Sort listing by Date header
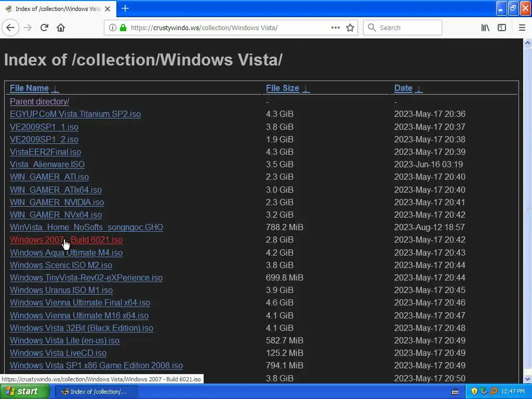 point(403,88)
